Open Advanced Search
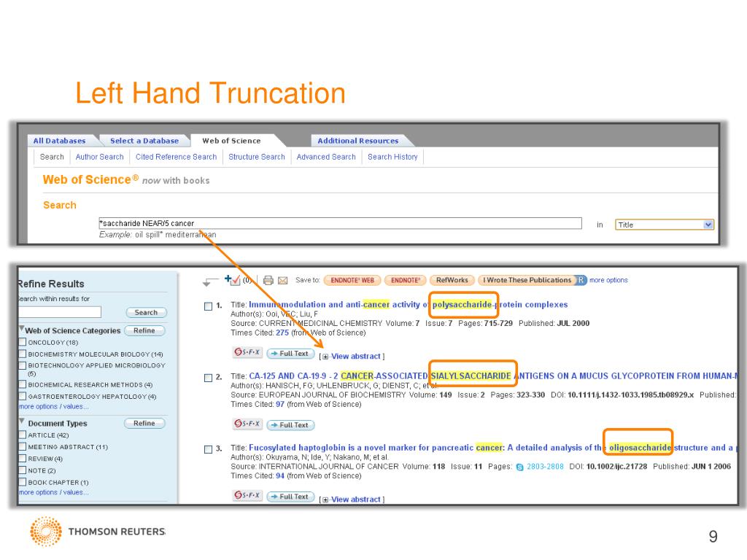The width and height of the screenshot is (747, 560). click(326, 157)
